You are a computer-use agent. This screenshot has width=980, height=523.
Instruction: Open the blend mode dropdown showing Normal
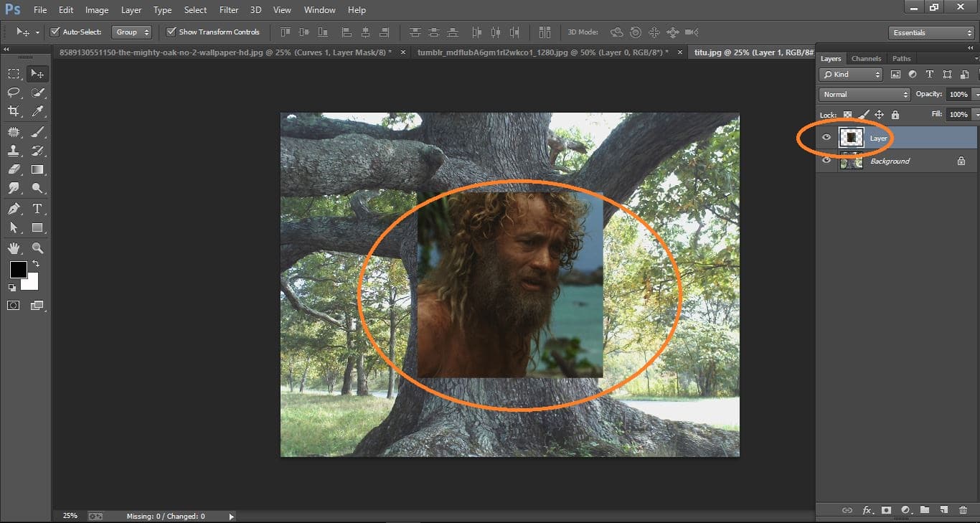tap(864, 94)
